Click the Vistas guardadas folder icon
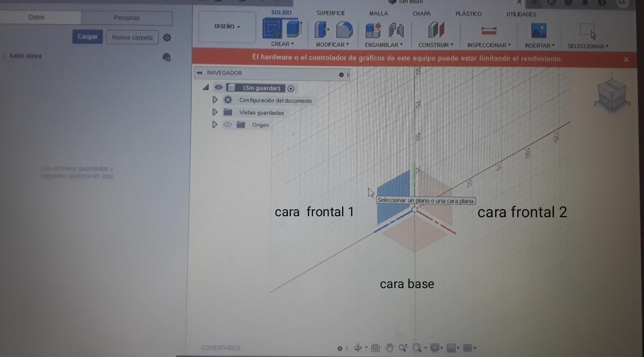644x357 pixels. click(228, 112)
